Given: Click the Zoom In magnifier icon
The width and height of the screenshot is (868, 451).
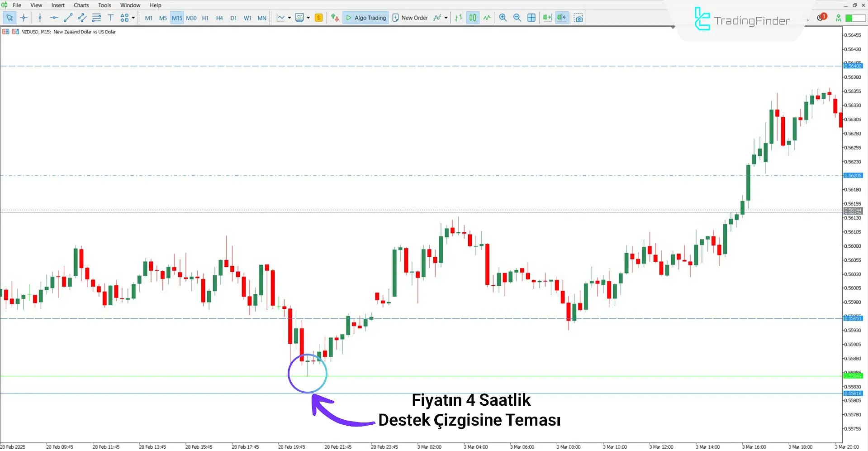Looking at the screenshot, I should click(503, 18).
